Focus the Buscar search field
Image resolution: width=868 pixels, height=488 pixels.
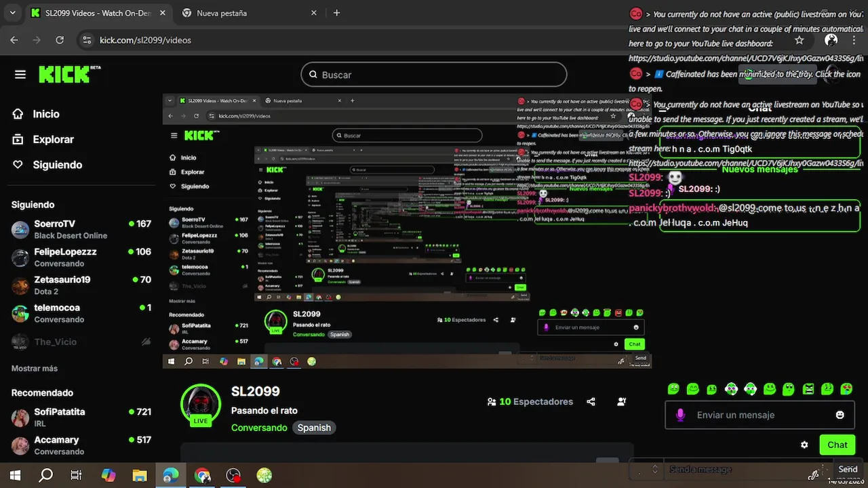tap(434, 75)
